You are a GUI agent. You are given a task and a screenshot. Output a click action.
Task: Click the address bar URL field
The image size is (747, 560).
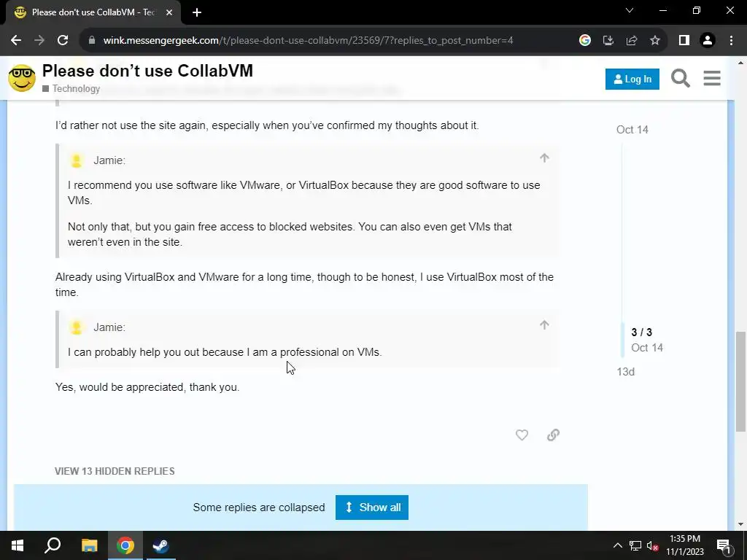point(308,41)
